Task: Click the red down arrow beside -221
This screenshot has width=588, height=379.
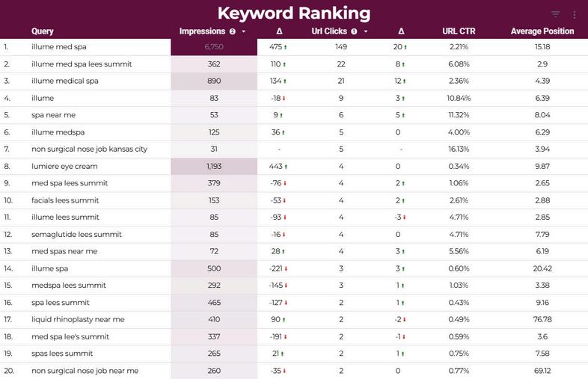Action: pyautogui.click(x=286, y=269)
